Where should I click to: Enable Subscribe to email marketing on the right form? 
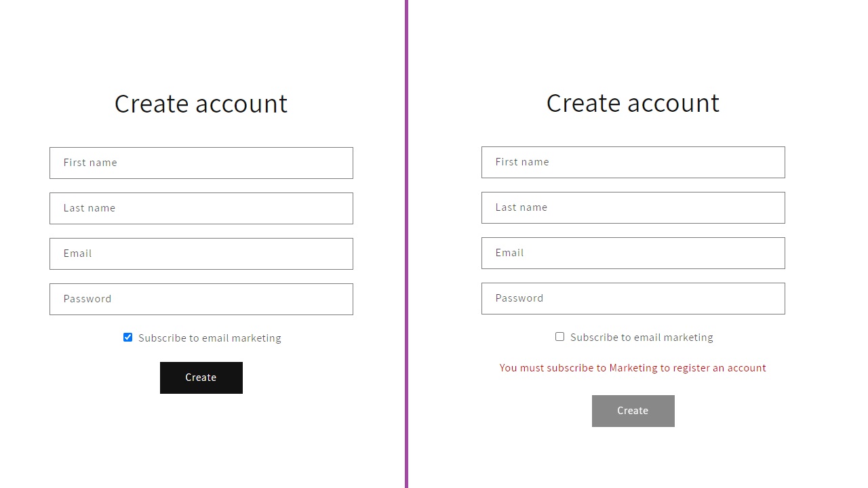559,336
